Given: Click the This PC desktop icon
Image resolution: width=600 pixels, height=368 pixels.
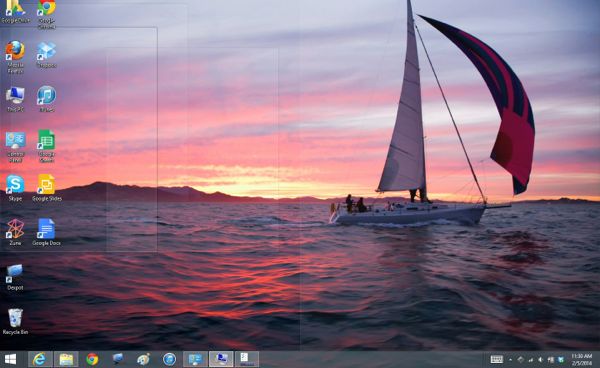Looking at the screenshot, I should pyautogui.click(x=15, y=99).
